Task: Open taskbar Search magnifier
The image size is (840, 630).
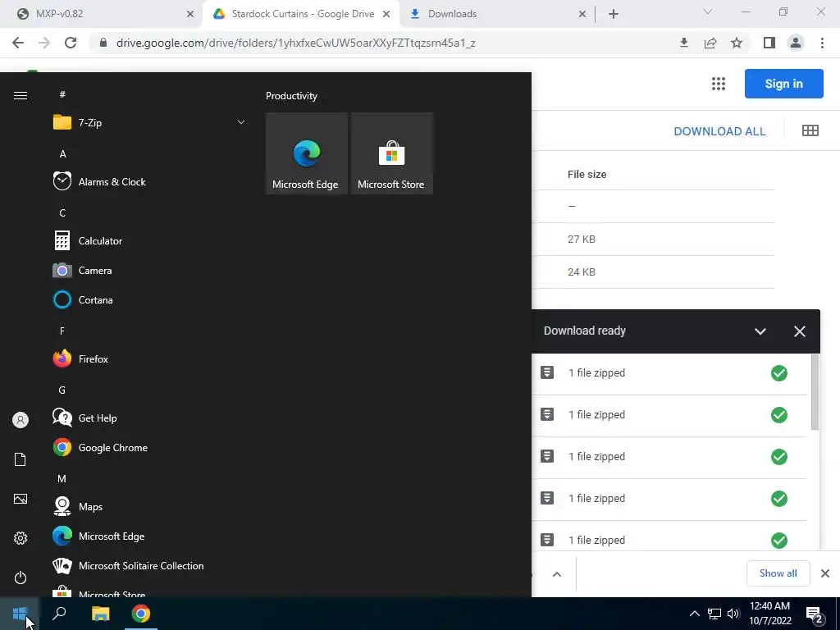Action: pyautogui.click(x=59, y=614)
